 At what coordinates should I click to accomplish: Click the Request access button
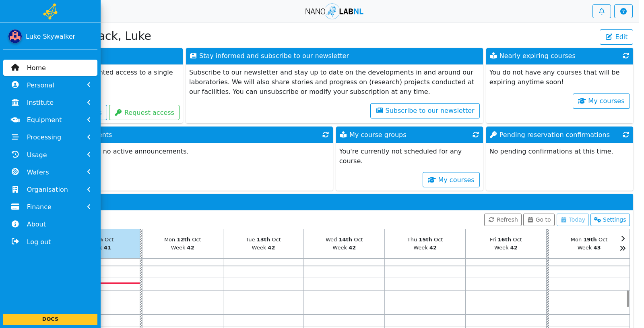[x=144, y=112]
